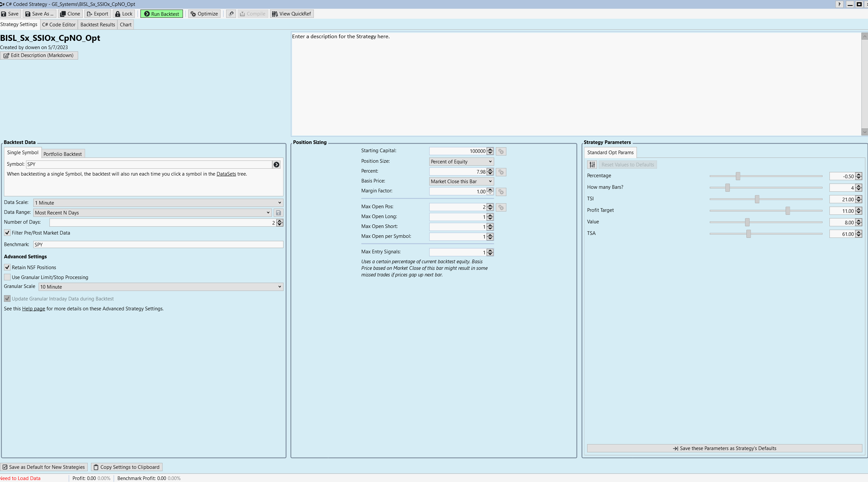Open the Basis Price dropdown
The width and height of the screenshot is (868, 482).
pos(461,182)
